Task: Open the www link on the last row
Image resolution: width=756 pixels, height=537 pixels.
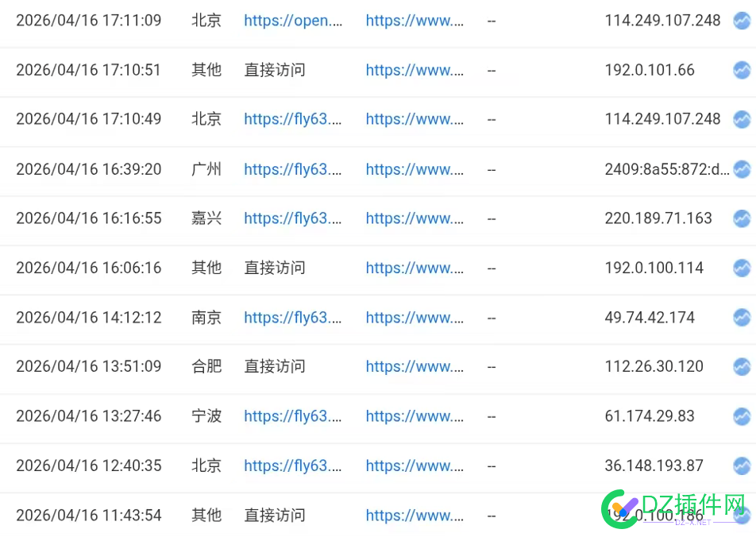Action: pyautogui.click(x=415, y=515)
